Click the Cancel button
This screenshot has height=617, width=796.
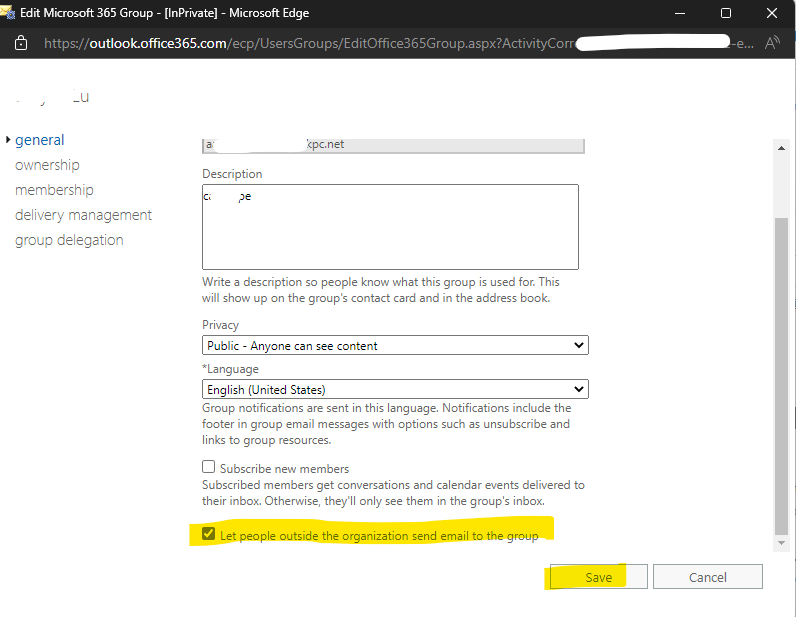pos(708,577)
